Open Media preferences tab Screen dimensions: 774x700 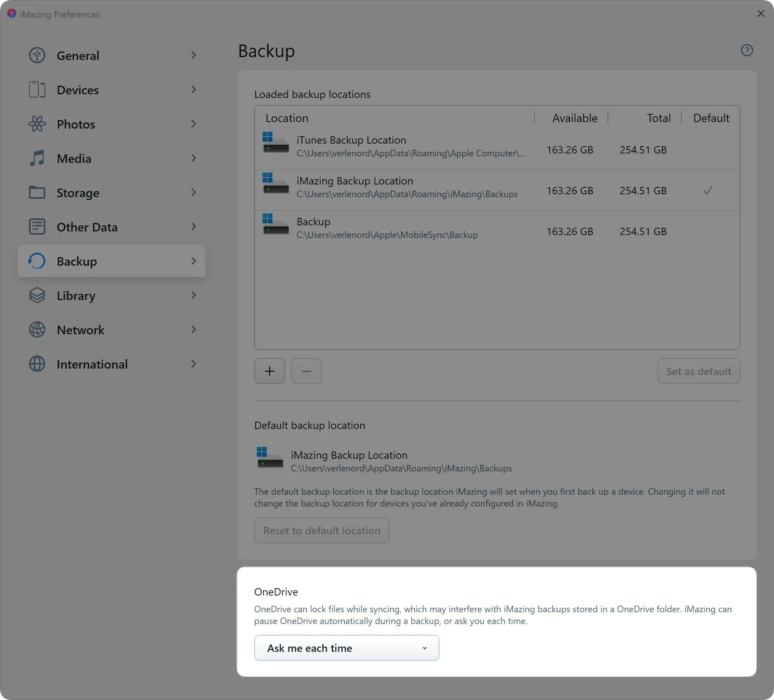(111, 158)
